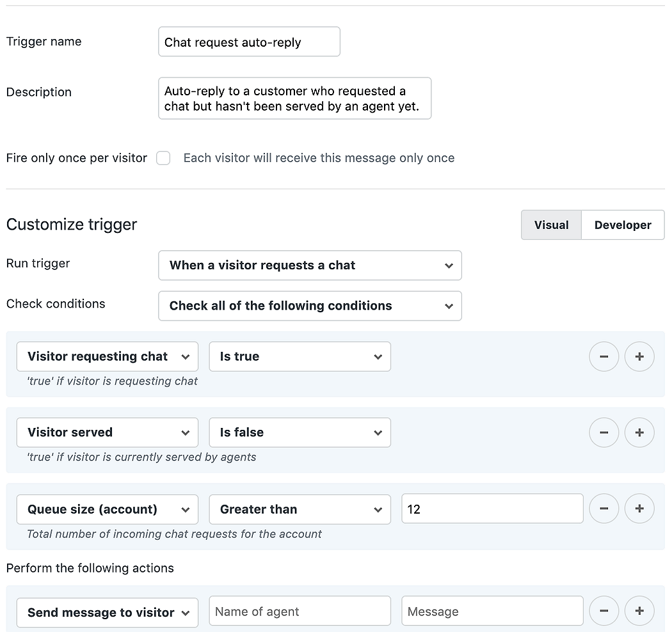Enable Fire only once per visitor
Viewport: 672px width, 632px height.
click(163, 158)
